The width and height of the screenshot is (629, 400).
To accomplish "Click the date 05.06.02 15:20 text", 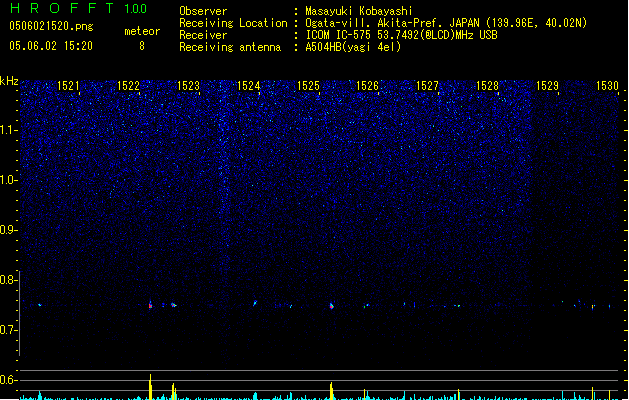I will (51, 46).
